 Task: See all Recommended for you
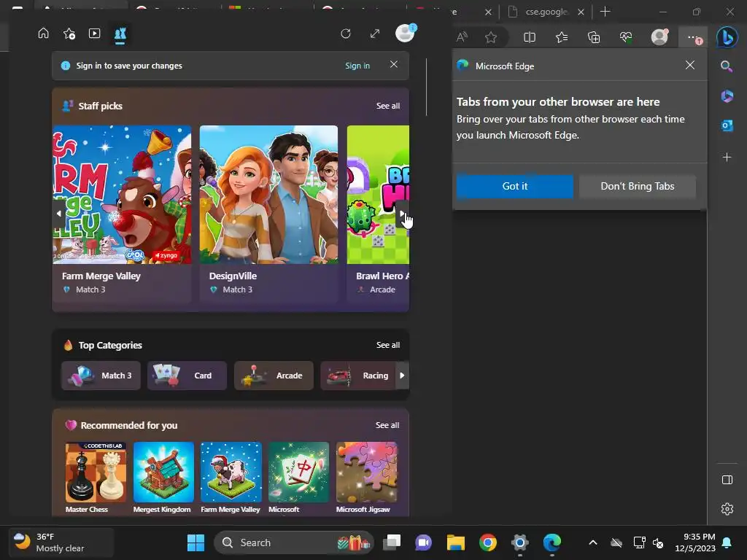point(387,425)
